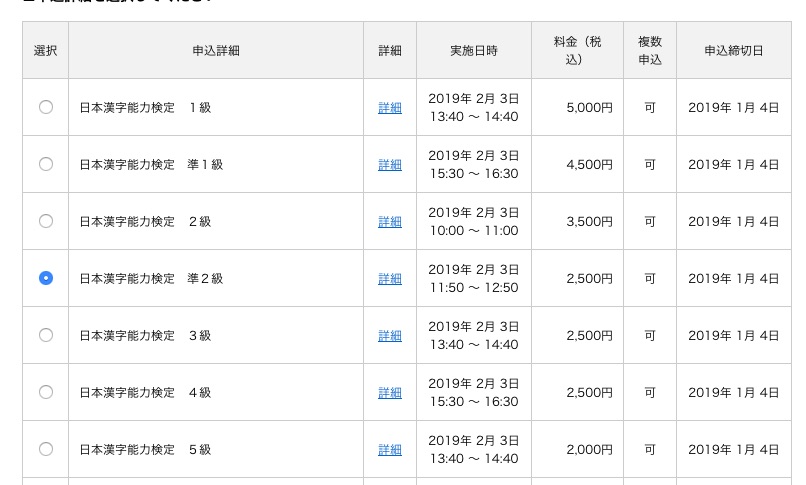Select the 5級 exam radio button
The width and height of the screenshot is (806, 485).
coord(46,449)
